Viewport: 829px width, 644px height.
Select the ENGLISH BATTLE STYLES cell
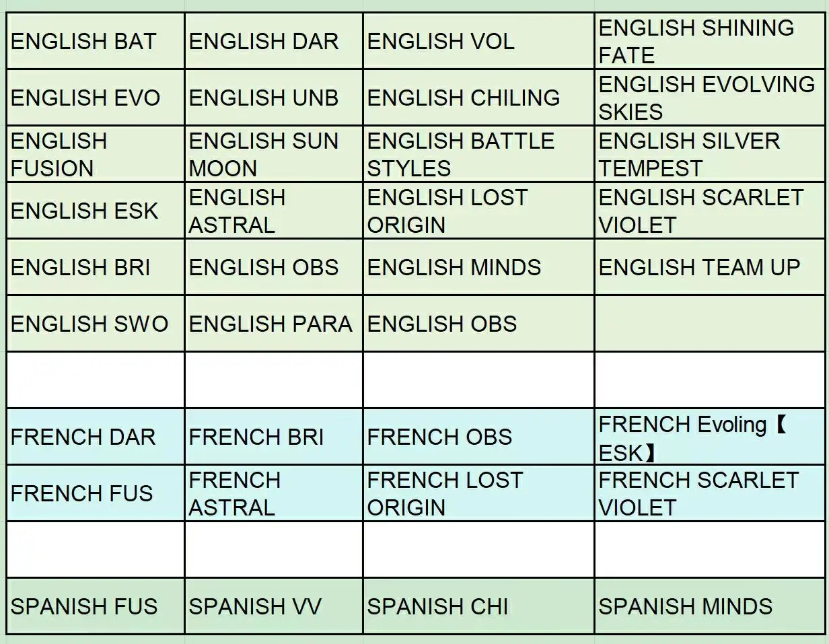[x=478, y=154]
